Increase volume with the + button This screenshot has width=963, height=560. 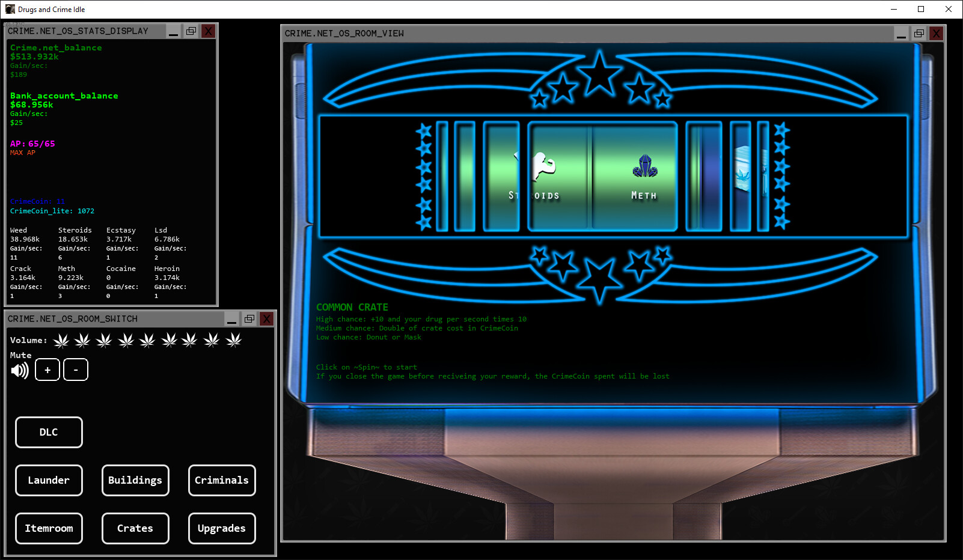tap(47, 370)
